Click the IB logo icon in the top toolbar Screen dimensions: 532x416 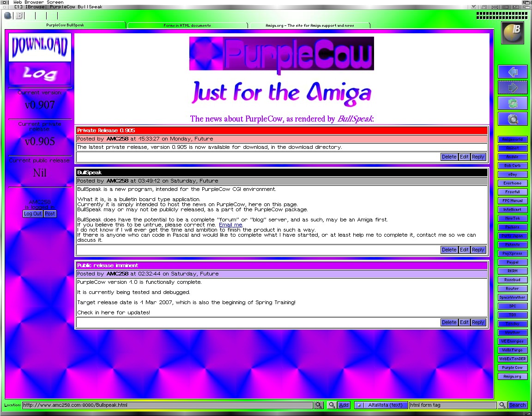(x=19, y=15)
